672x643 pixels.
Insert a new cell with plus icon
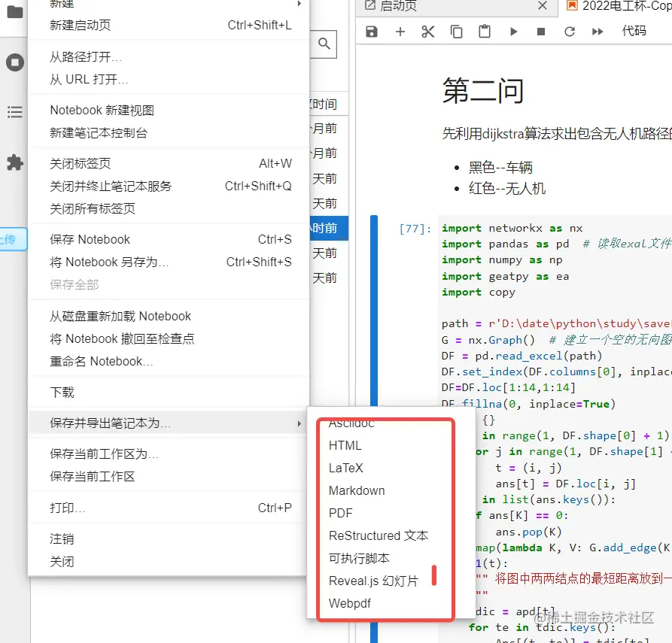pos(400,32)
